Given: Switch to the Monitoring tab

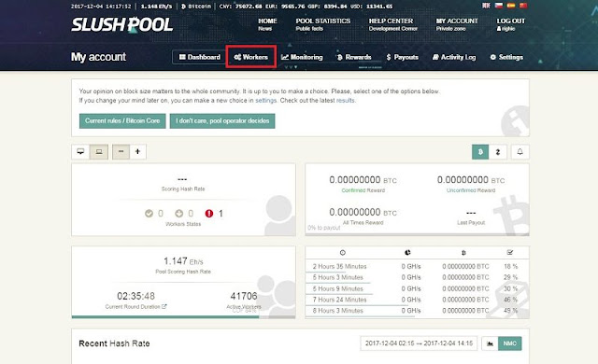Looking at the screenshot, I should tap(302, 57).
